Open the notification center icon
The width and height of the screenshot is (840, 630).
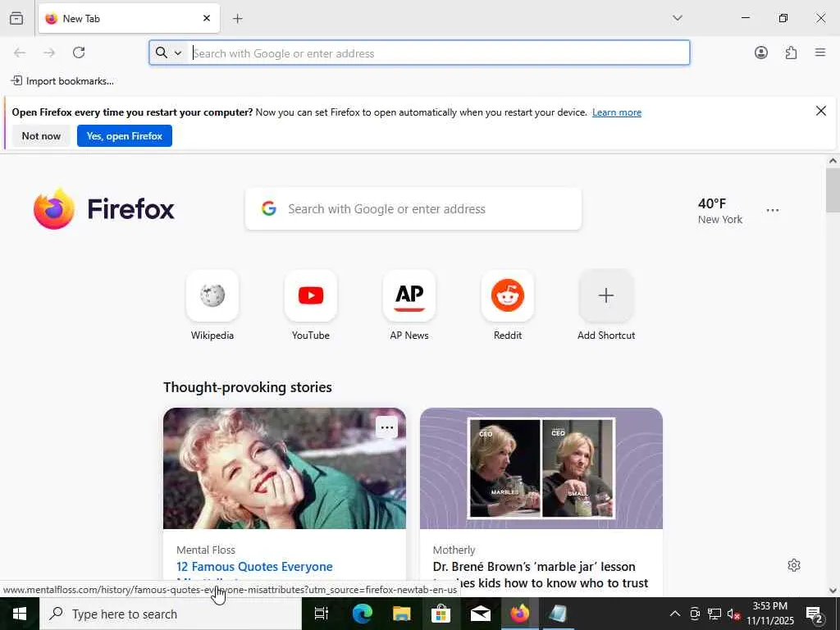click(815, 614)
